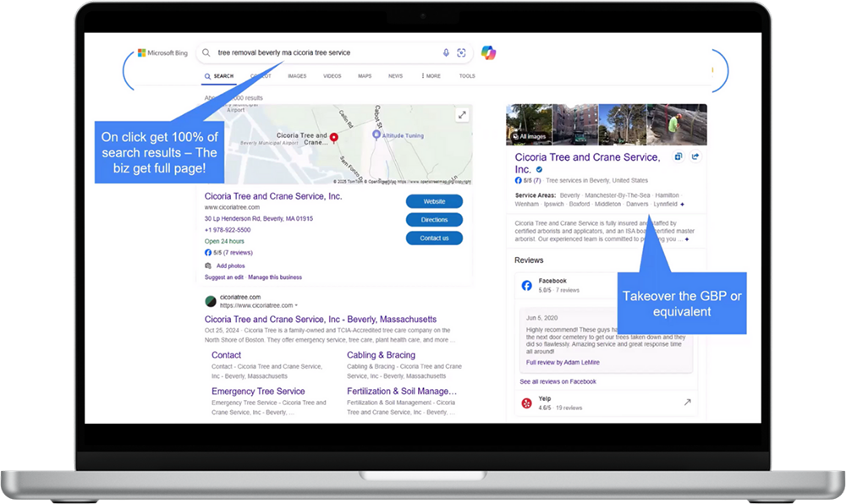This screenshot has width=846, height=504.
Task: Open Yelp reviews via the arrow icon
Action: click(687, 403)
